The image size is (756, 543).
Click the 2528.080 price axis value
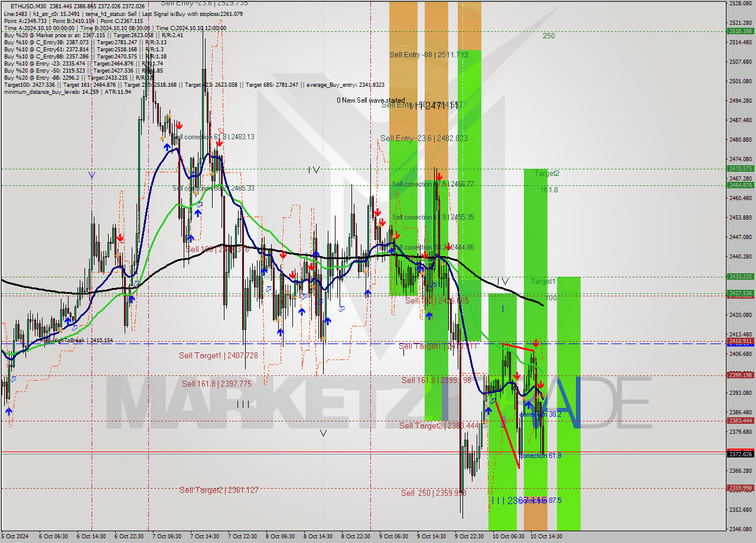point(740,4)
